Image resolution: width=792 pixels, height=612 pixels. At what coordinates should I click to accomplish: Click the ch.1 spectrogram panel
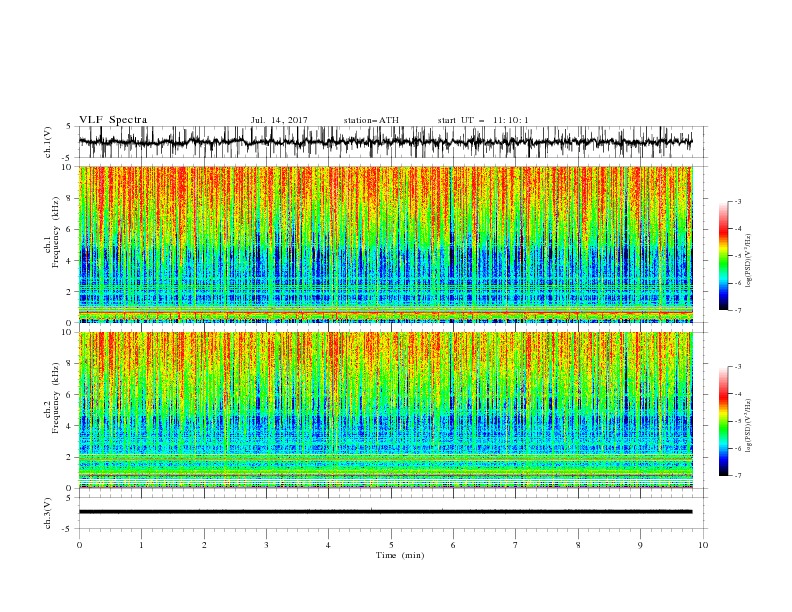[x=386, y=244]
